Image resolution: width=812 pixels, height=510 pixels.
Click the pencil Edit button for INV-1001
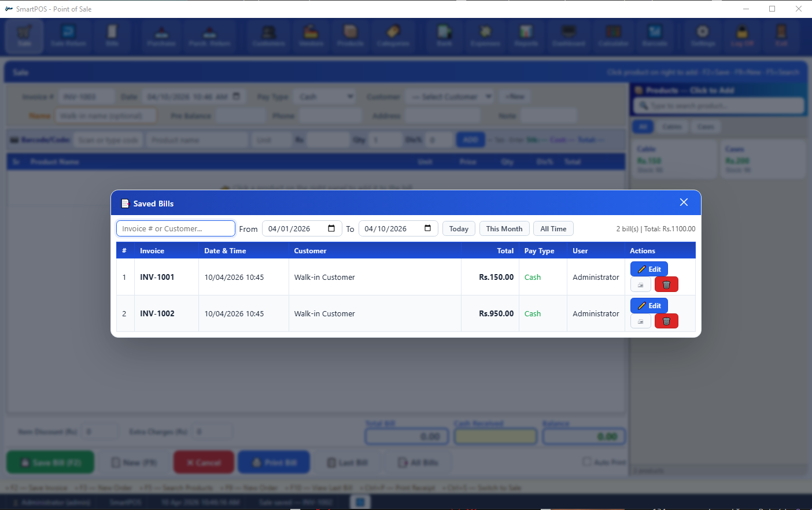[649, 269]
